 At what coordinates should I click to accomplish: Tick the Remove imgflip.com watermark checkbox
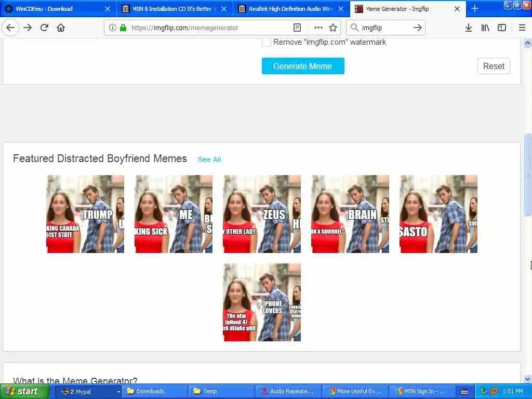click(x=267, y=42)
